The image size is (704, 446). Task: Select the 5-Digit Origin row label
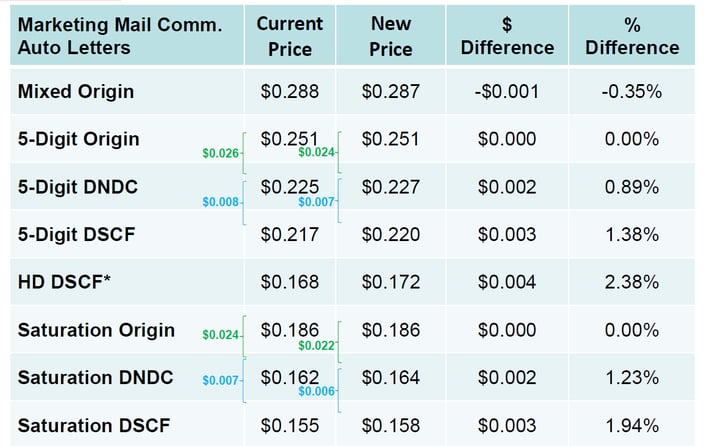(x=78, y=139)
